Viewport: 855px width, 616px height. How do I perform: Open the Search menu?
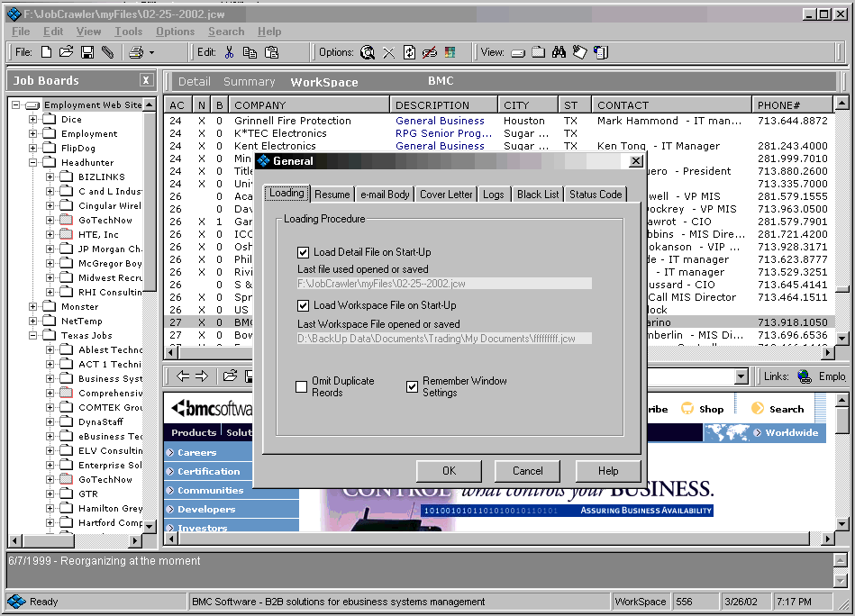[226, 31]
